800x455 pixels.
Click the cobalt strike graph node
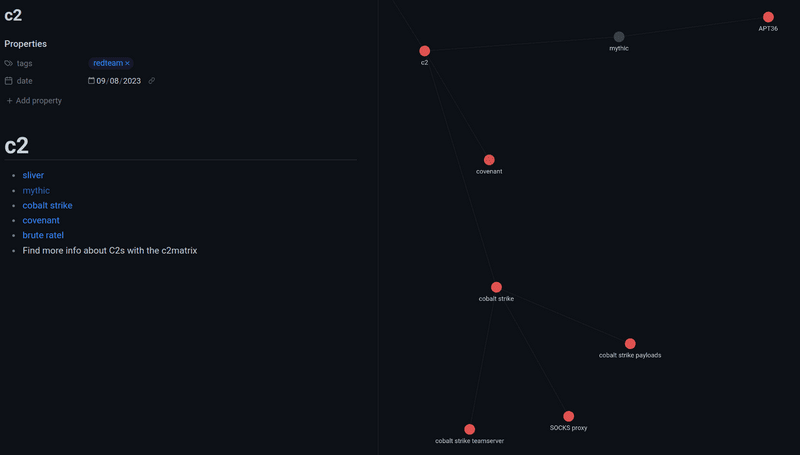(496, 287)
